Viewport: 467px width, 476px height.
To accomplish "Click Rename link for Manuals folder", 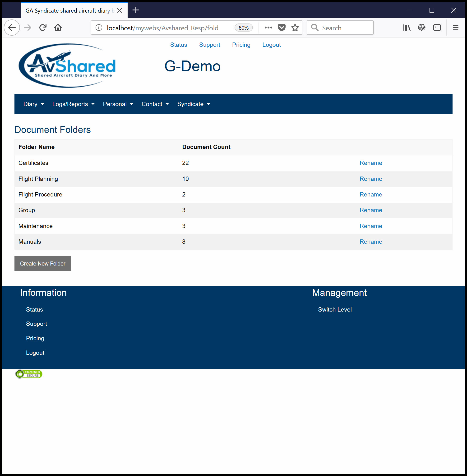I will coord(371,242).
